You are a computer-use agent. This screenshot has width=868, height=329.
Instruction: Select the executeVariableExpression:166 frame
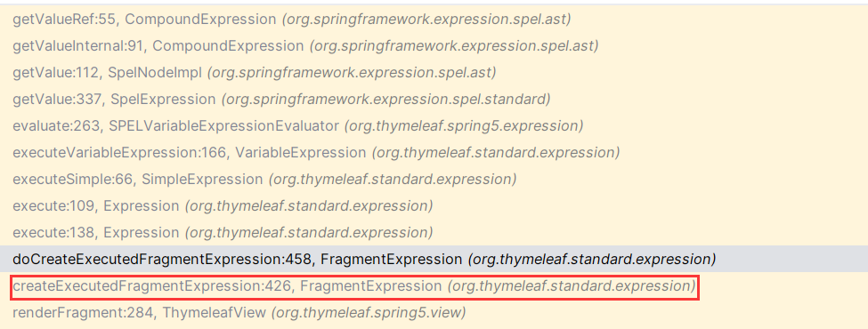(434, 153)
